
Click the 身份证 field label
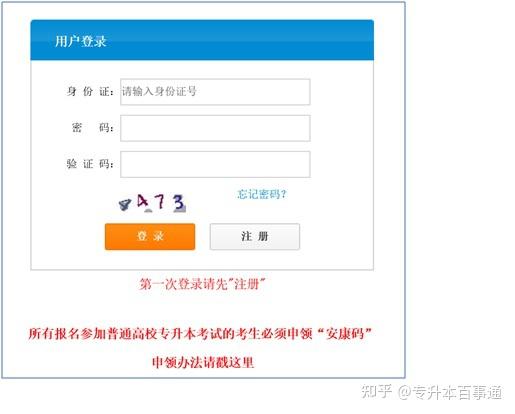click(x=90, y=91)
